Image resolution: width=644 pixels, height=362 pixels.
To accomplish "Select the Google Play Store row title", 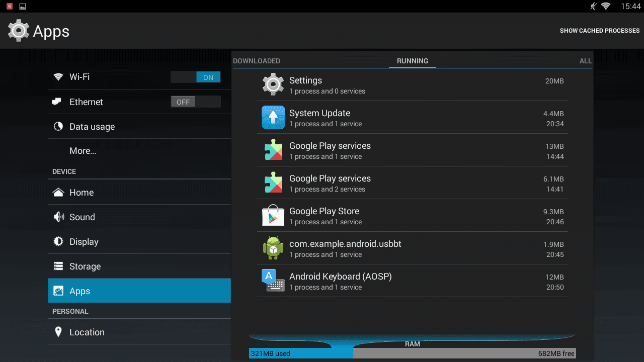I will [x=324, y=211].
